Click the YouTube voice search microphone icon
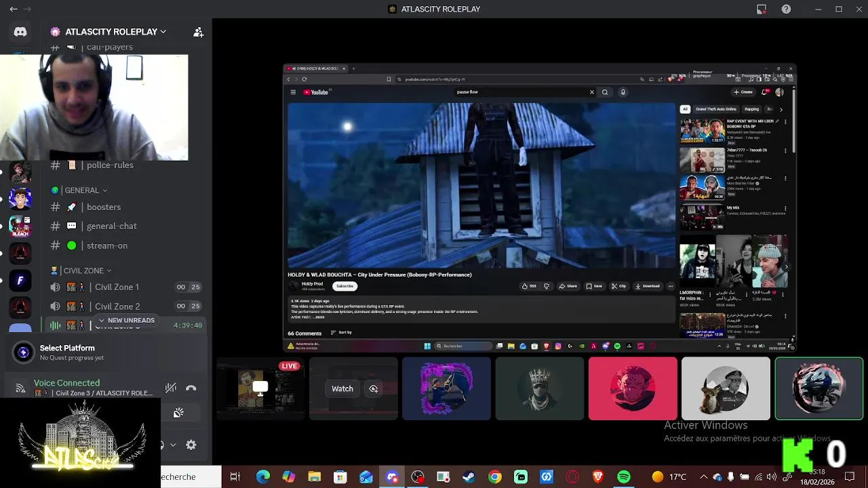The height and width of the screenshot is (488, 868). pyautogui.click(x=623, y=92)
